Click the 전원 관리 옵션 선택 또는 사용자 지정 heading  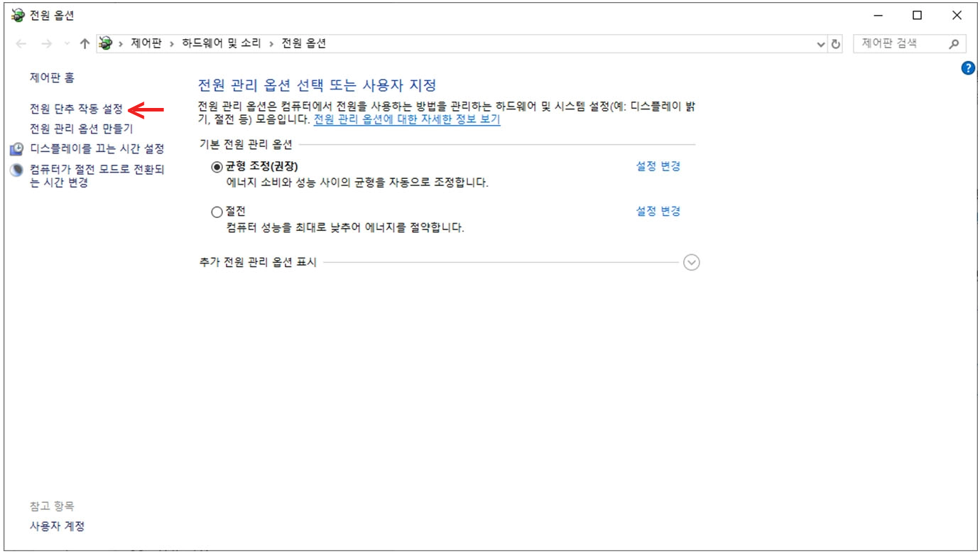317,86
